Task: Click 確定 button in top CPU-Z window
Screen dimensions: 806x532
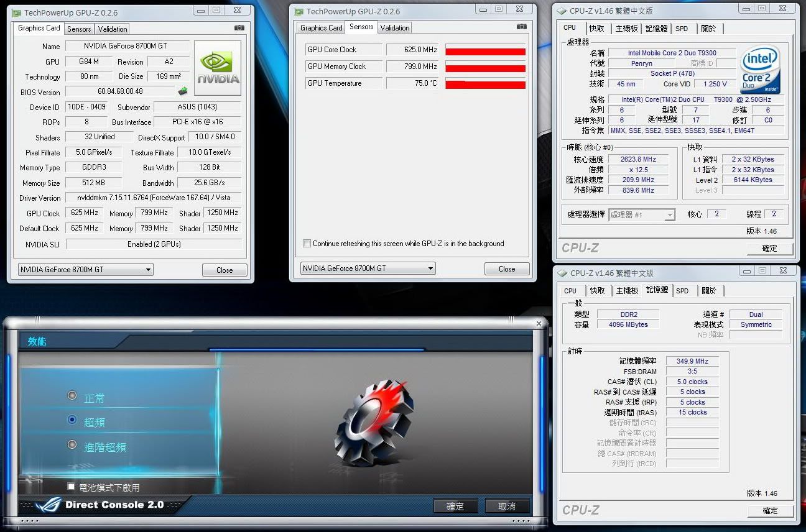Action: (770, 249)
